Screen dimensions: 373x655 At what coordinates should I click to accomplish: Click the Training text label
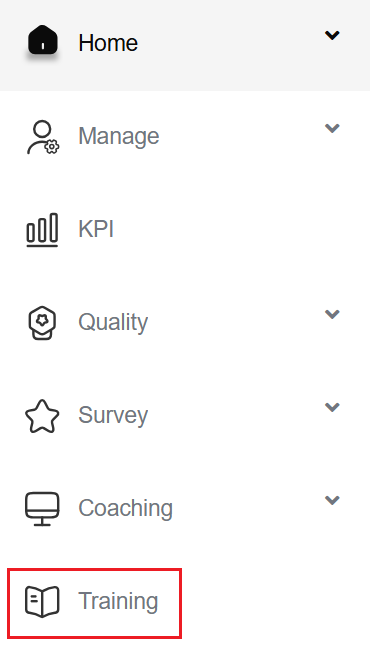point(118,602)
